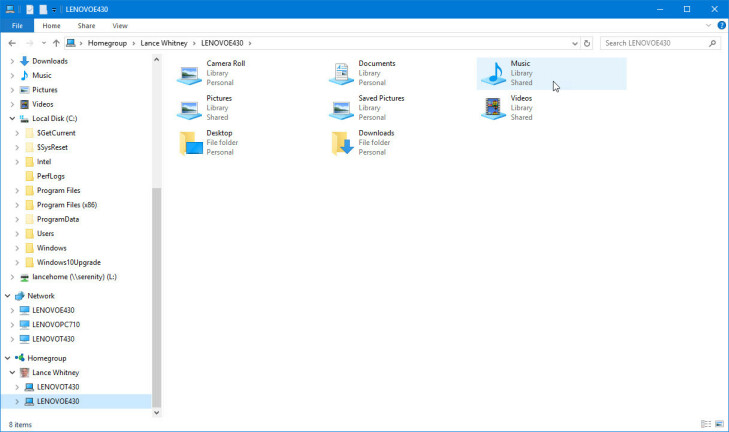
Task: Refresh the current folder view
Action: (587, 43)
